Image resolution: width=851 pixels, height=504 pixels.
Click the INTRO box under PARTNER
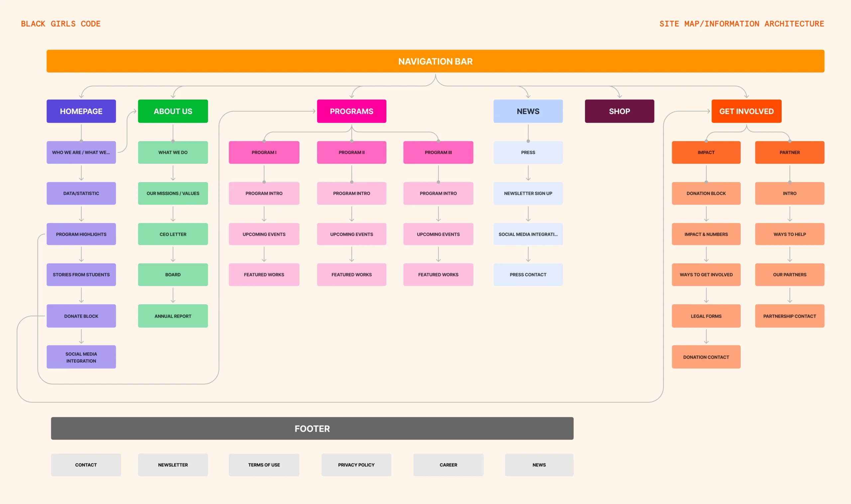[790, 193]
